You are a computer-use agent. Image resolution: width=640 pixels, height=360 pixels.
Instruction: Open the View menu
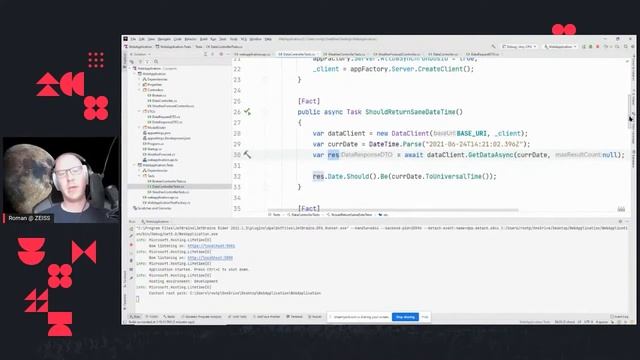click(151, 39)
